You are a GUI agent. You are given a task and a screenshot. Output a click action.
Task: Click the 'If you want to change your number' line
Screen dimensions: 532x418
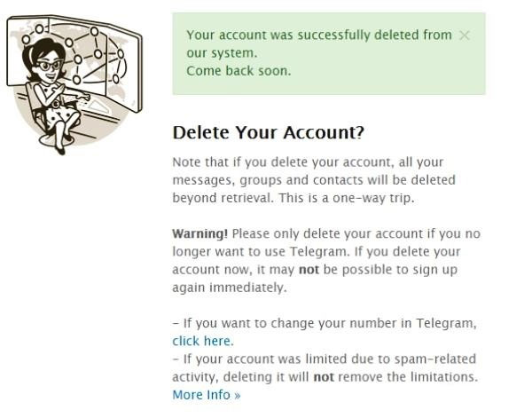pos(325,323)
